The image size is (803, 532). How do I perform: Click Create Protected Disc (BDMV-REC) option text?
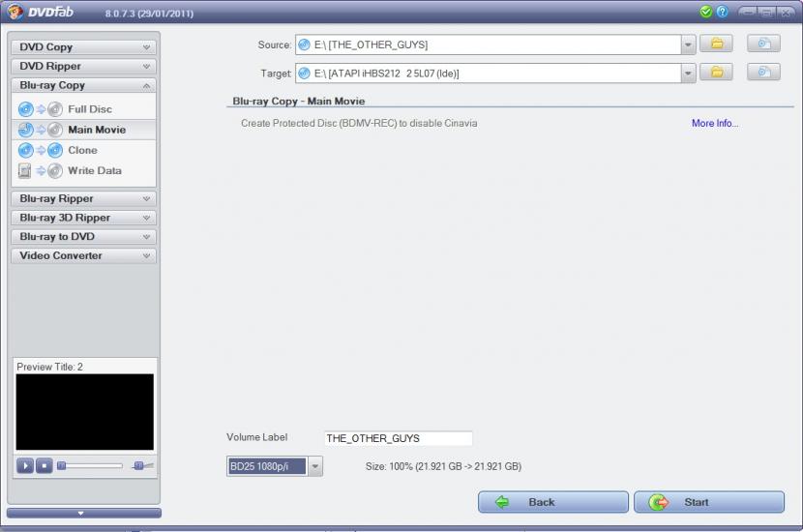[359, 124]
